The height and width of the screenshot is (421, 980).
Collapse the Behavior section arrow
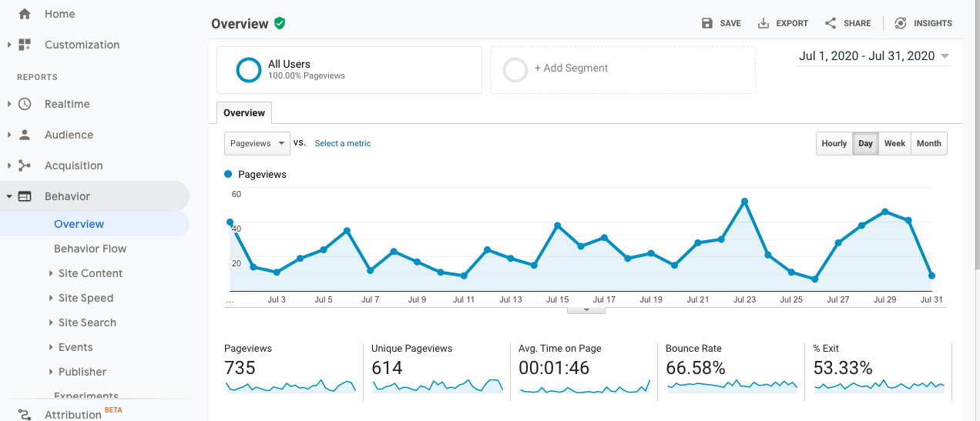click(9, 196)
